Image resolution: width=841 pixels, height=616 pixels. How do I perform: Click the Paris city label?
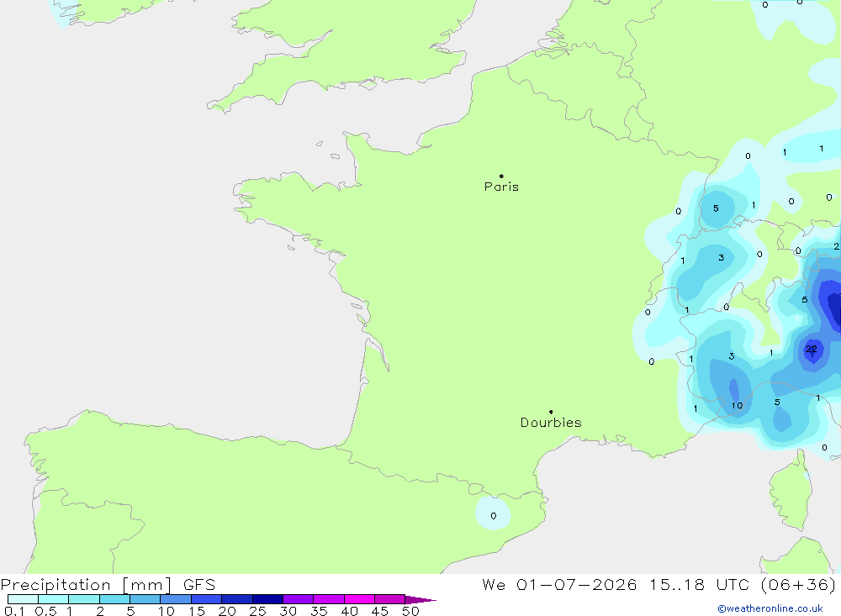point(501,187)
